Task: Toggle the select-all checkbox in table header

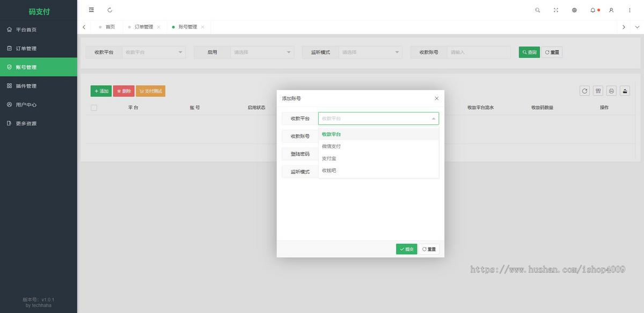Action: pos(94,108)
